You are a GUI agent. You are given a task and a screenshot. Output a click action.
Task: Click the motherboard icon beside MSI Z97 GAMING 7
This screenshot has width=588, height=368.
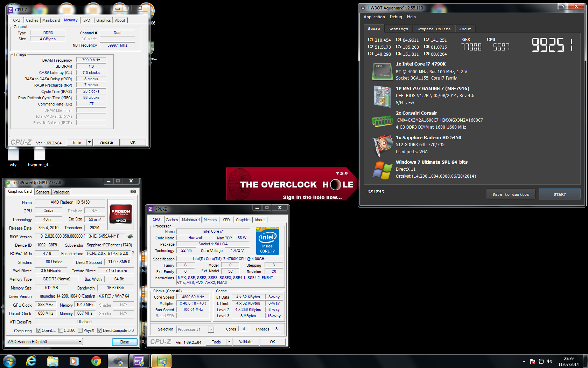click(382, 96)
